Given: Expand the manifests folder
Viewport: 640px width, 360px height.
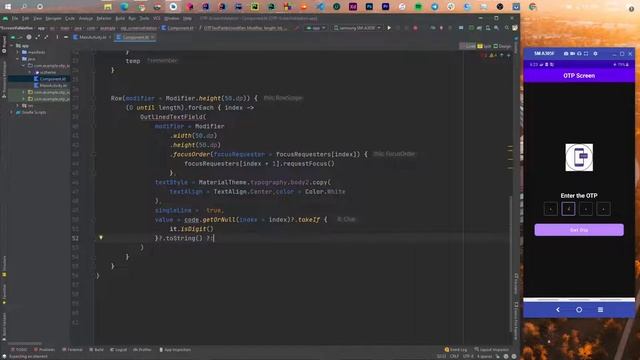Looking at the screenshot, I should coord(18,52).
